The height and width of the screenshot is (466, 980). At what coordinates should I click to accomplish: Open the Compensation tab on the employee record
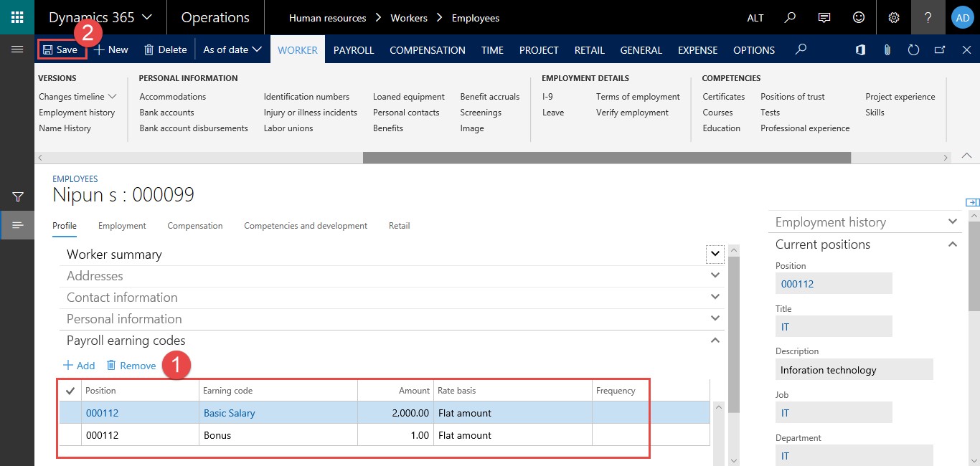tap(194, 225)
